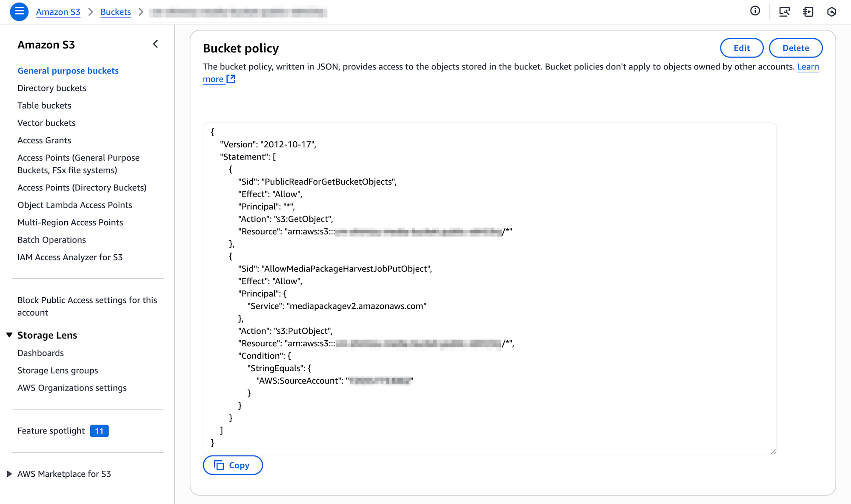Open Access Points (General Purpose Buckets)

point(78,164)
